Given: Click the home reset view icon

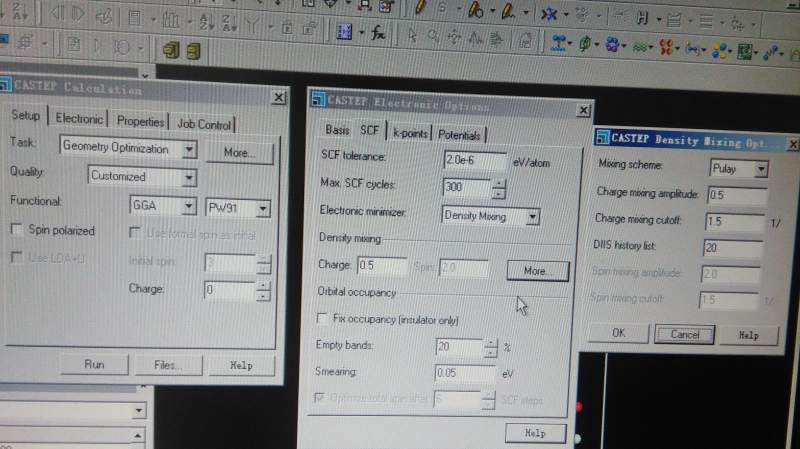Looking at the screenshot, I should [525, 40].
